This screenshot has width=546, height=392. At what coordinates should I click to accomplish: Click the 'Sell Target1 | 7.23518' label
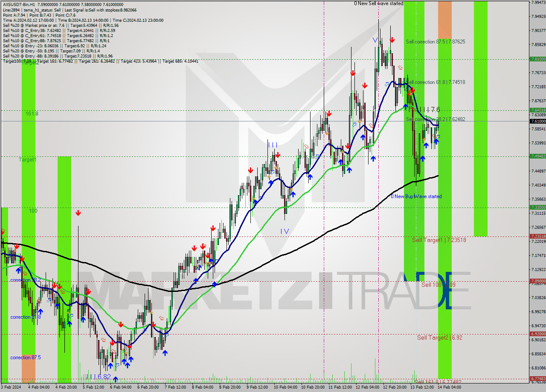point(439,240)
